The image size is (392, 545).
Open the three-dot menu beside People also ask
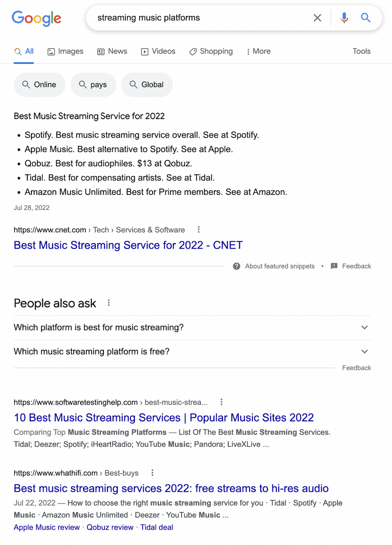[x=109, y=302]
